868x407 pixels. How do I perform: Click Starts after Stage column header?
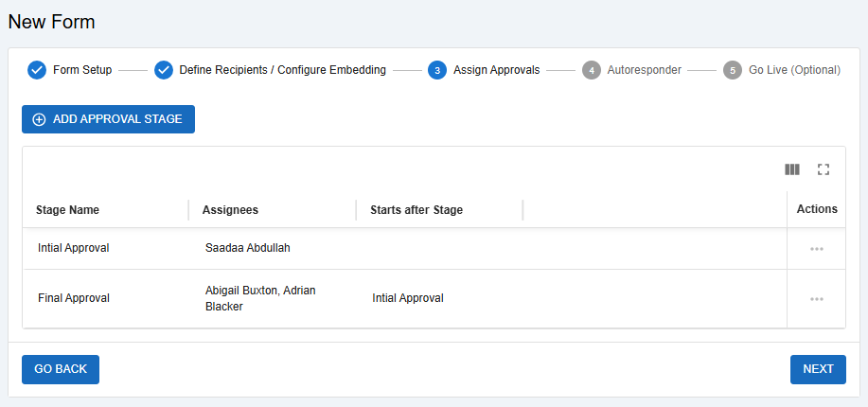point(416,210)
